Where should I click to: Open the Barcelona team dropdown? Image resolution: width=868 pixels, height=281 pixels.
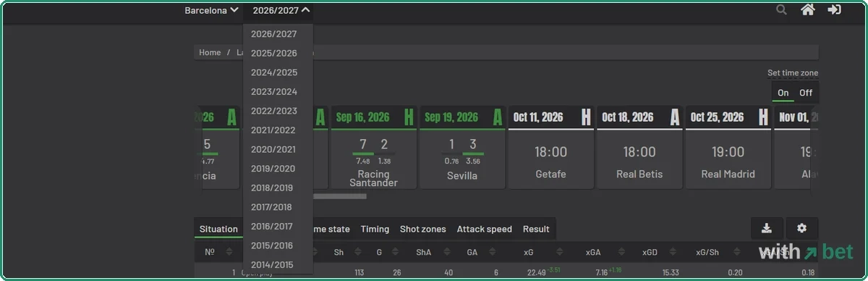[211, 10]
